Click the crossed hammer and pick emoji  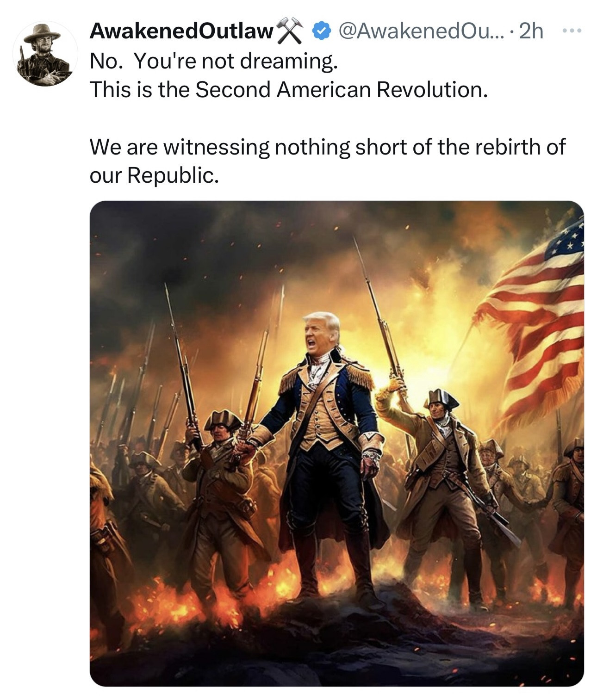point(290,31)
